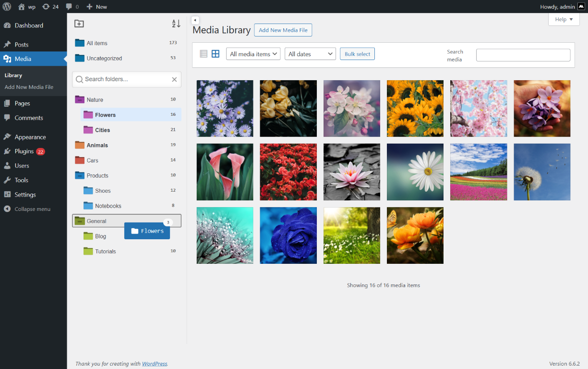This screenshot has height=369, width=588.
Task: Open the wp site home link
Action: (26, 7)
